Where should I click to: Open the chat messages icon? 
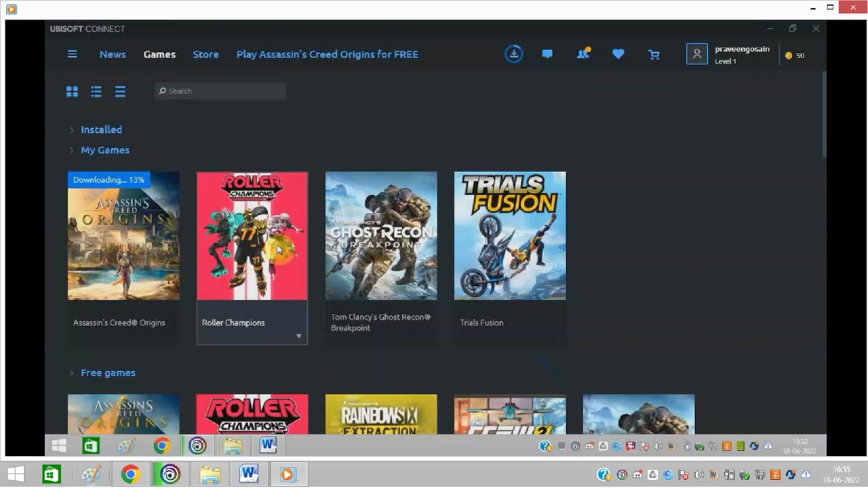coord(547,54)
